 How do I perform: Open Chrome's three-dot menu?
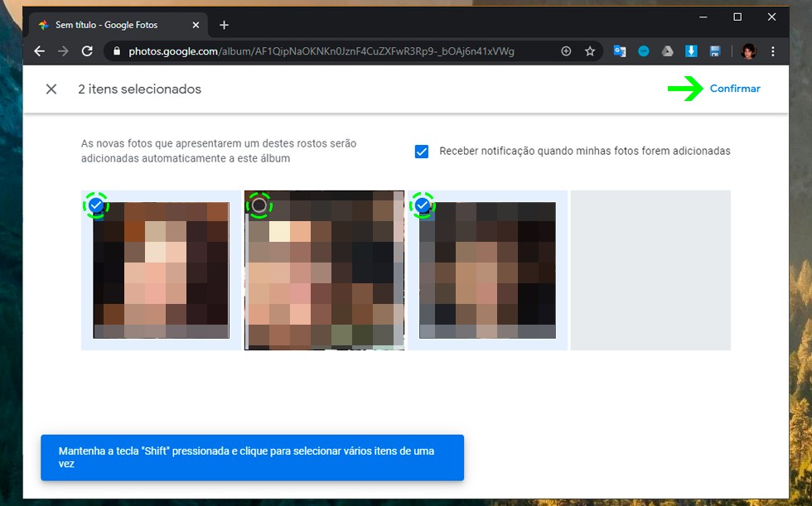tap(773, 51)
